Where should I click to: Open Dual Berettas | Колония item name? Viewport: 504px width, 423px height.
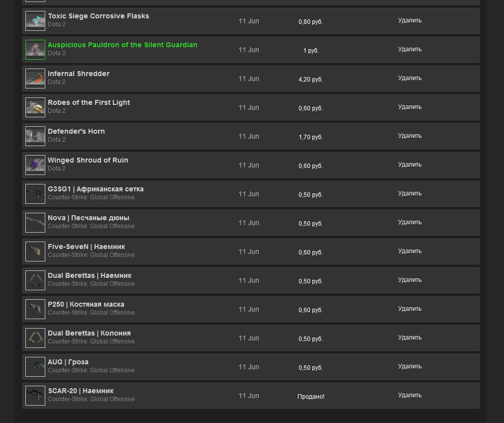89,333
